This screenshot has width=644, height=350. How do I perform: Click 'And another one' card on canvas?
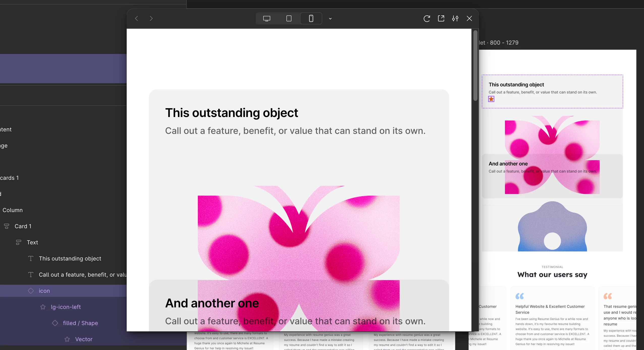click(552, 176)
